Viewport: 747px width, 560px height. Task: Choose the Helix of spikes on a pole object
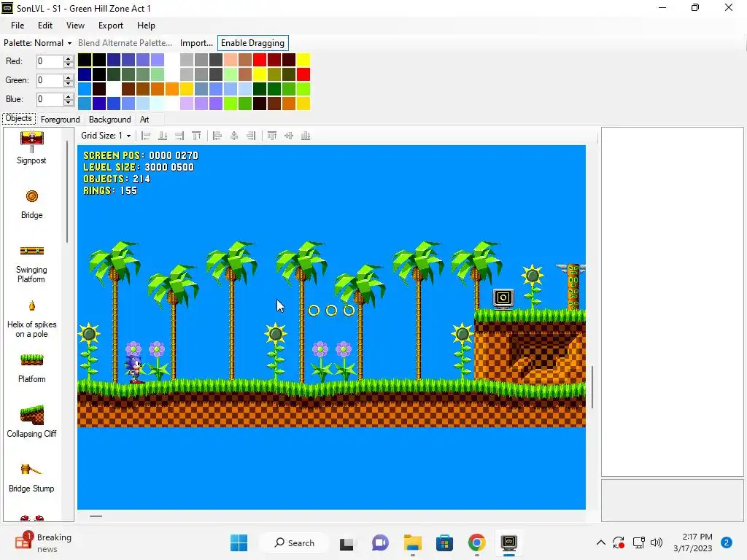31,319
